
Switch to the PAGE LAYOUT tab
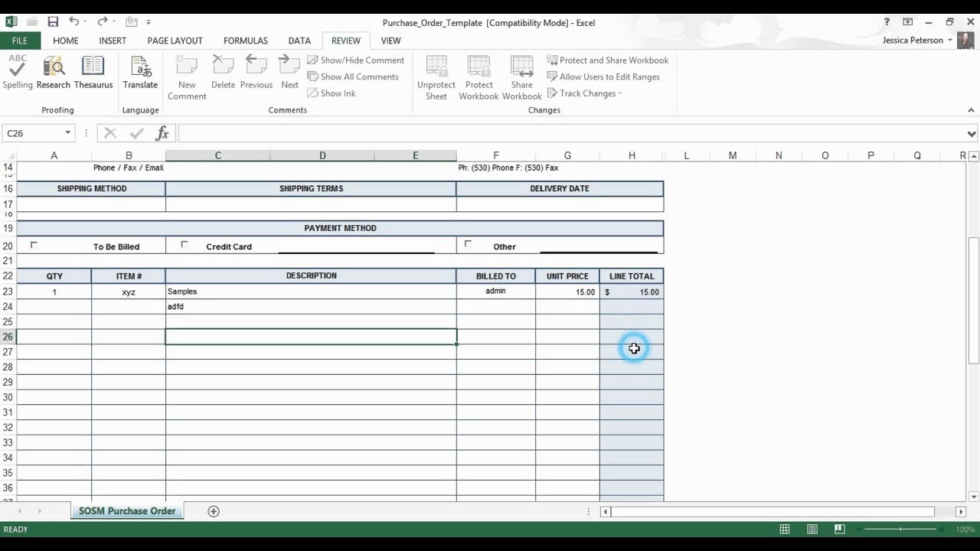[175, 41]
